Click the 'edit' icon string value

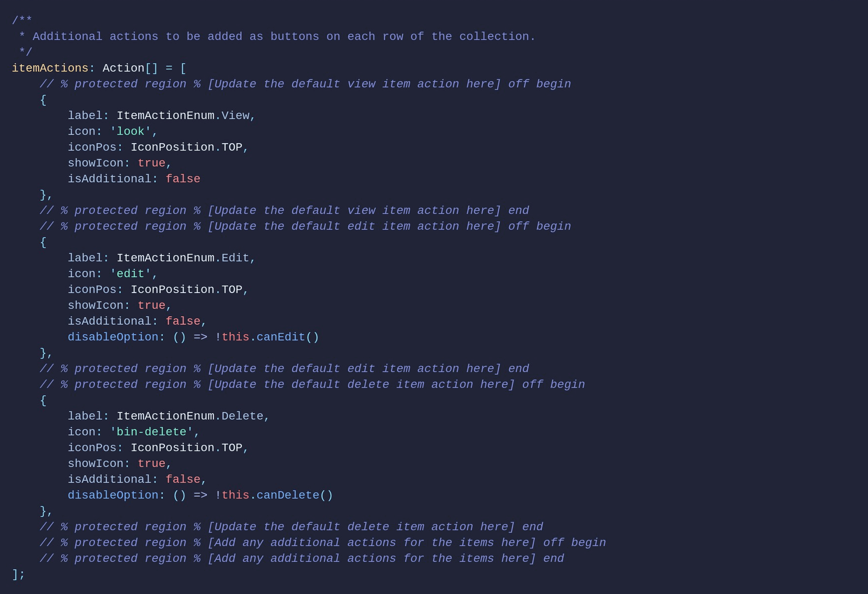[130, 274]
